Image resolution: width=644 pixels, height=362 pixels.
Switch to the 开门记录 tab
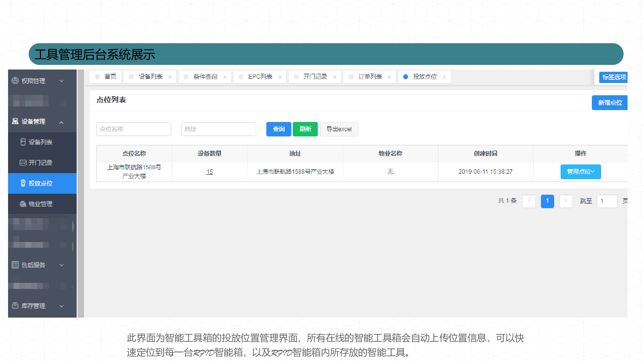pyautogui.click(x=315, y=77)
